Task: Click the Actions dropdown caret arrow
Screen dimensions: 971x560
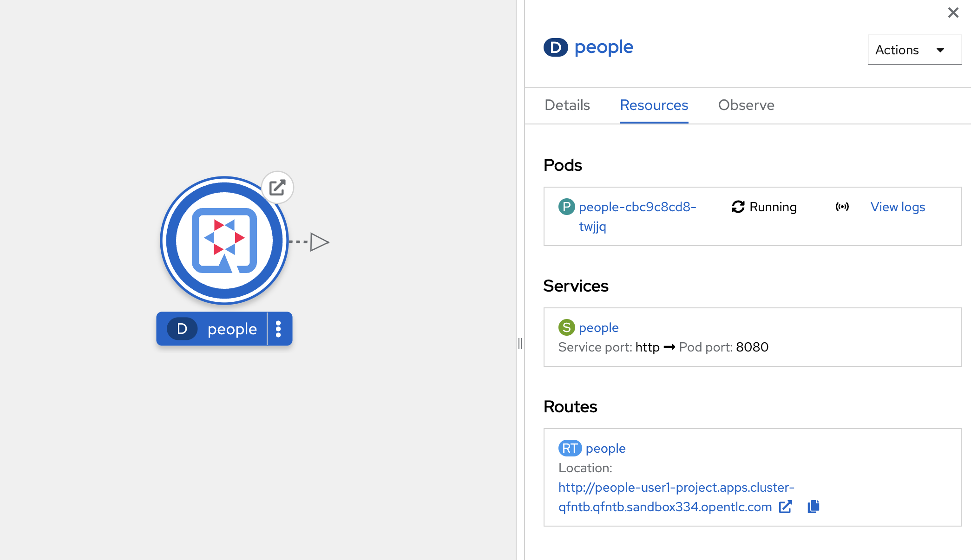Action: click(940, 50)
